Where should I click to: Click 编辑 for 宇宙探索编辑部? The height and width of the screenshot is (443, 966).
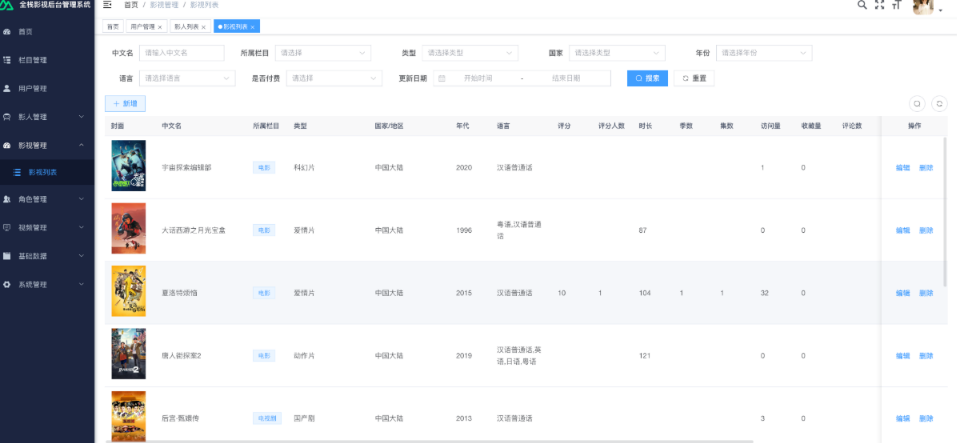point(903,168)
